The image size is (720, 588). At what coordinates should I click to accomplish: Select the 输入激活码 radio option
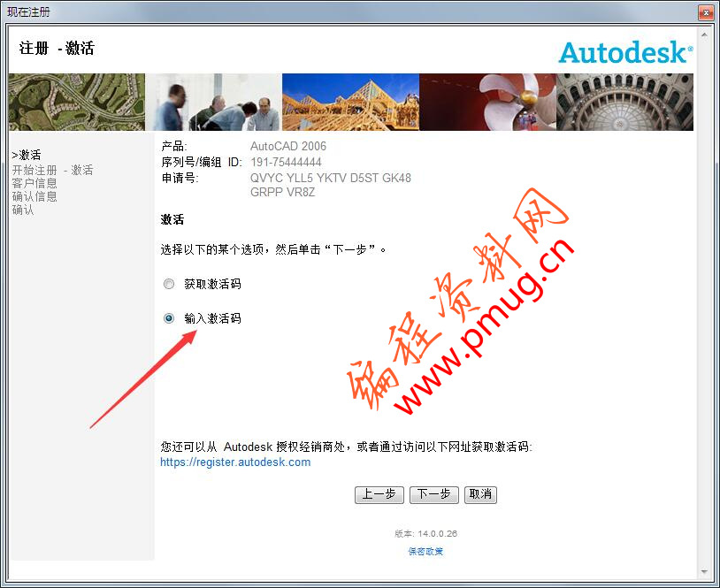click(169, 318)
